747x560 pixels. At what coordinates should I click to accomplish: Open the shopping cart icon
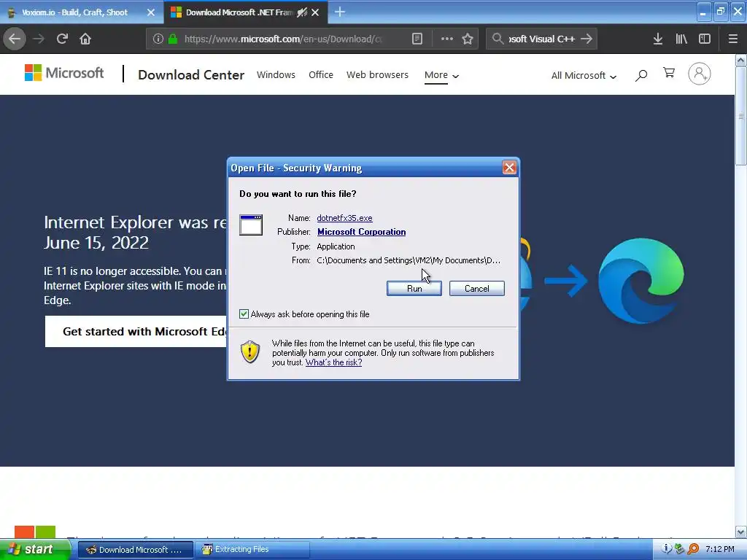(x=669, y=73)
